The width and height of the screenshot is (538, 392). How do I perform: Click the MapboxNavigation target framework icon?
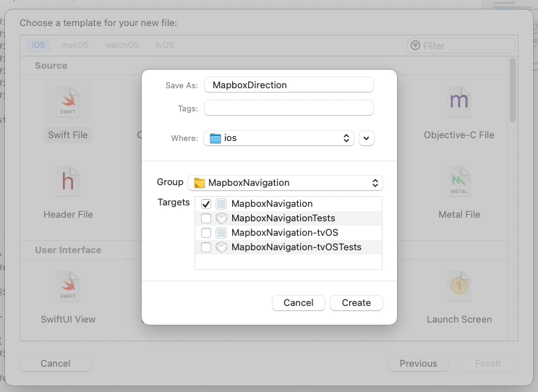point(221,204)
